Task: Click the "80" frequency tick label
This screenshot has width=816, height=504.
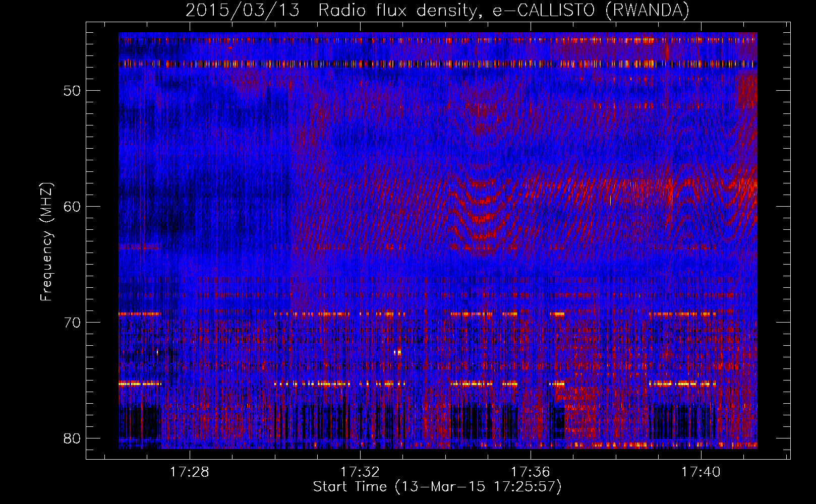Action: coord(72,438)
